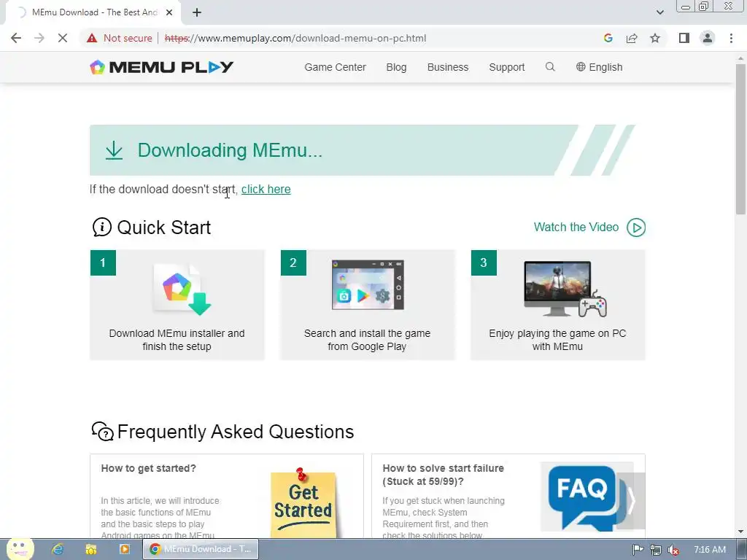Viewport: 747px width, 560px height.
Task: Open the Chrome three-dot menu
Action: click(x=731, y=38)
